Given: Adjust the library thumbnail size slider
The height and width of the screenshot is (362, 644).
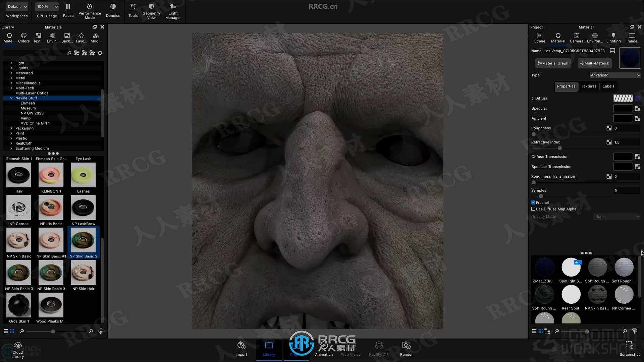Looking at the screenshot, I should [x=53, y=331].
